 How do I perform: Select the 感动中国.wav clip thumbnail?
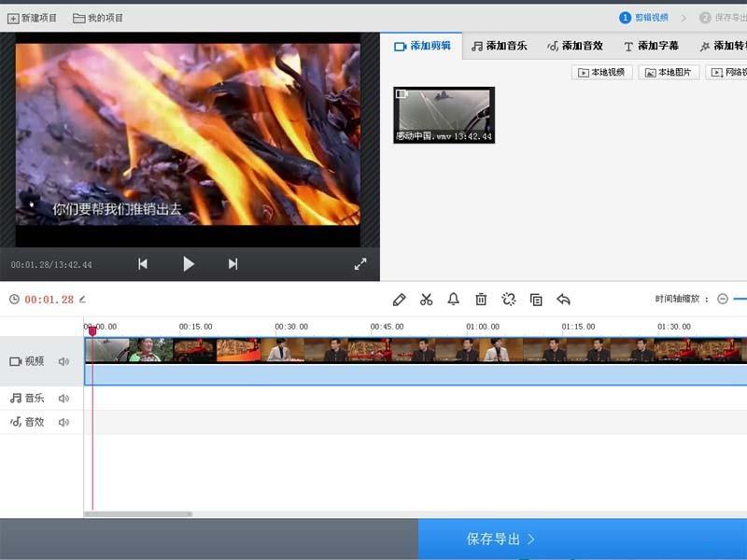443,114
